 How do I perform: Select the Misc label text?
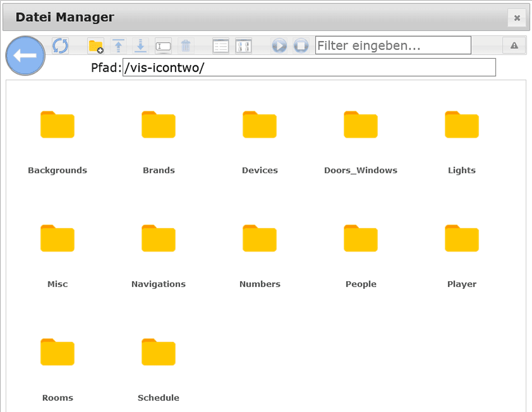coord(58,284)
